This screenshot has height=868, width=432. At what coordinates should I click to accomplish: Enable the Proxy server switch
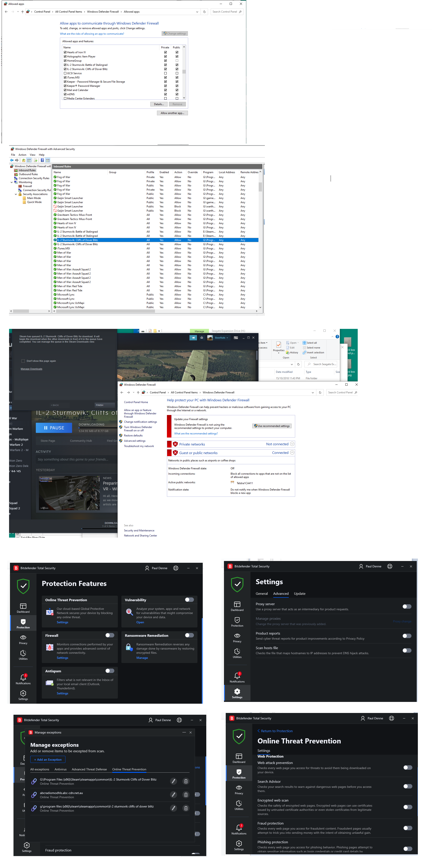(x=407, y=606)
